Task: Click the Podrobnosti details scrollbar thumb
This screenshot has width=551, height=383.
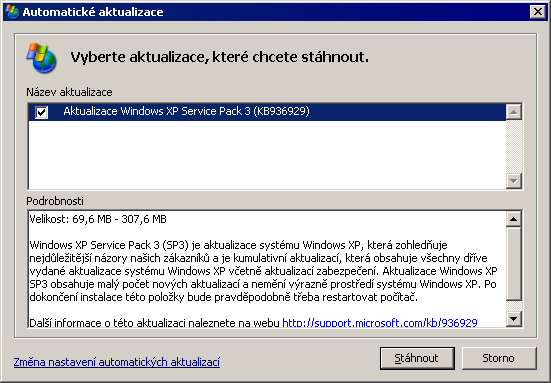Action: [x=514, y=264]
